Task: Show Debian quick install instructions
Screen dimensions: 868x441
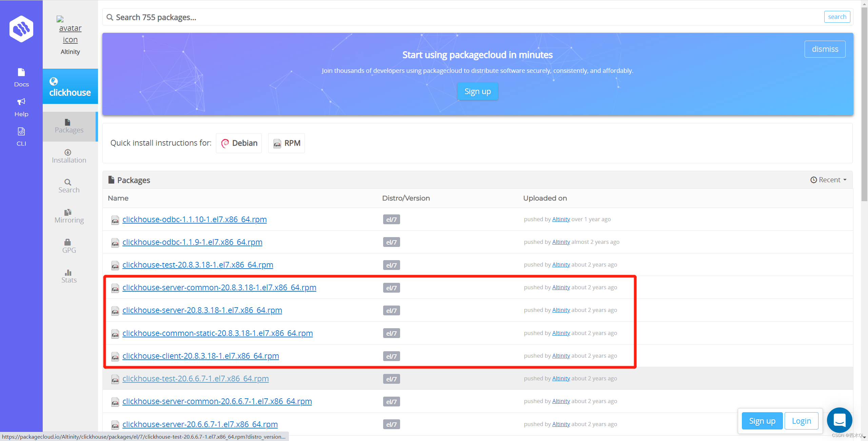Action: click(239, 143)
